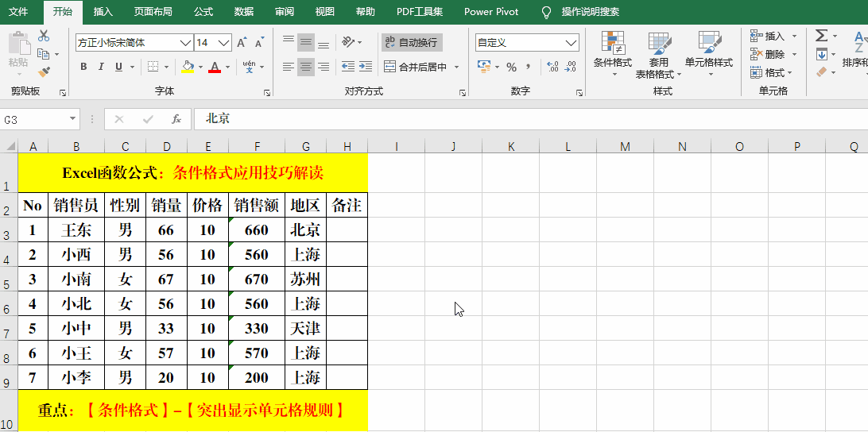Toggle Italic formatting
This screenshot has height=432, width=868.
[101, 67]
